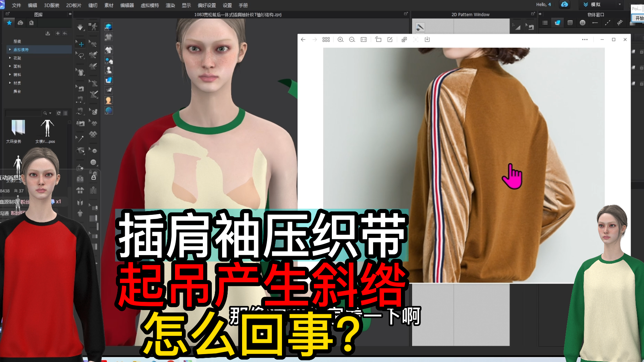Click the cloud account icon beside Hello
Viewport: 644px width, 362px height.
[564, 4]
